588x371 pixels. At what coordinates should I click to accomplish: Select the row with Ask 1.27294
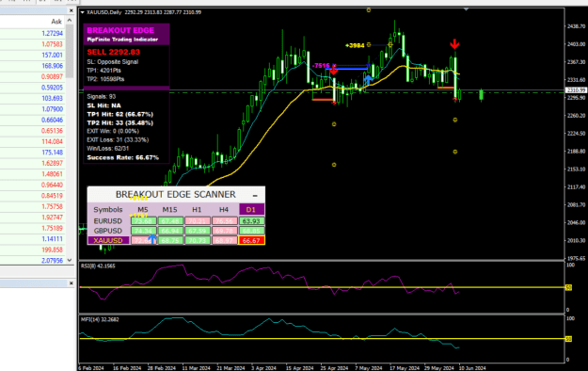(33, 33)
